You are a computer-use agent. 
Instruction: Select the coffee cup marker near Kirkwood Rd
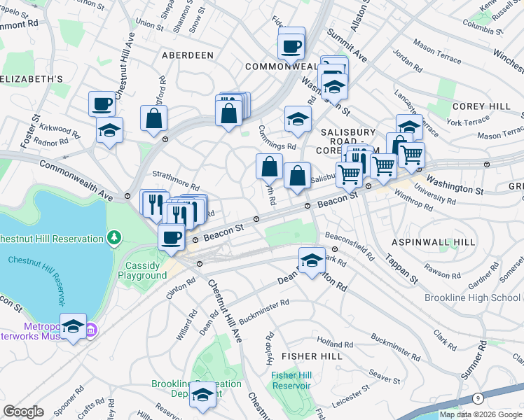(102, 104)
